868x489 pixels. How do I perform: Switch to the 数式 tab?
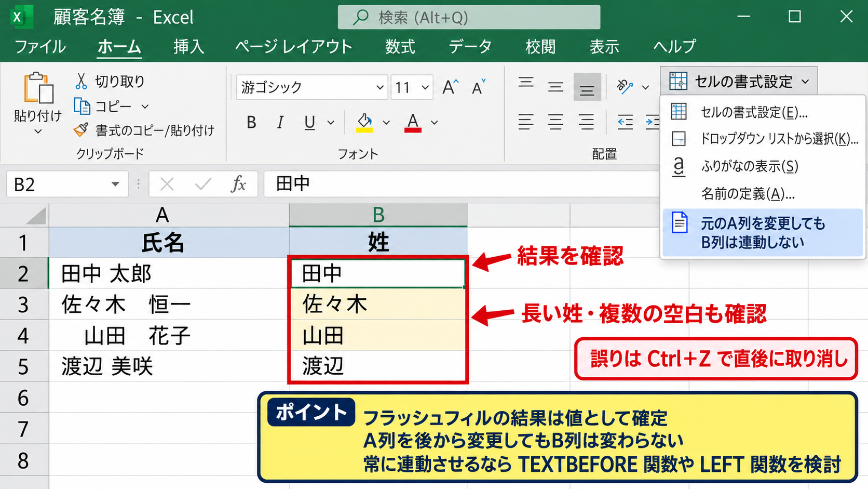400,47
